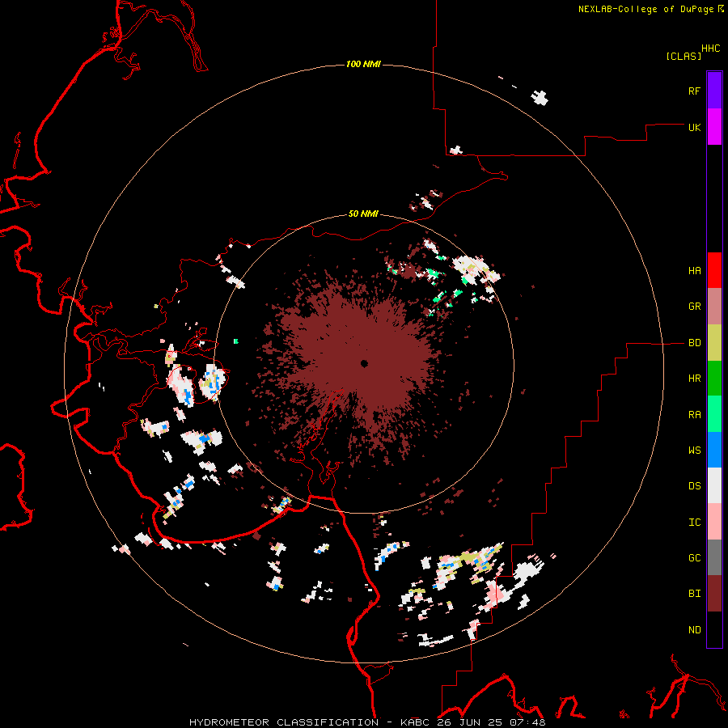Click the 'NEXLAB-College of DuPage' credit text

tap(645, 9)
